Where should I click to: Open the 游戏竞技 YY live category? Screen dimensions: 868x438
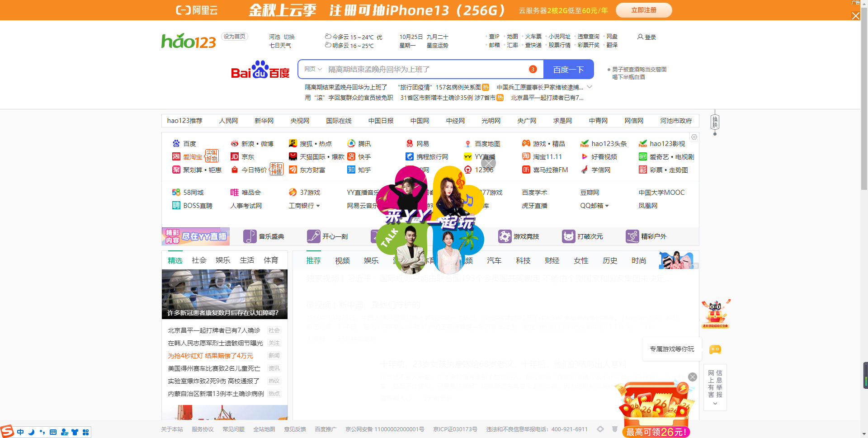519,236
